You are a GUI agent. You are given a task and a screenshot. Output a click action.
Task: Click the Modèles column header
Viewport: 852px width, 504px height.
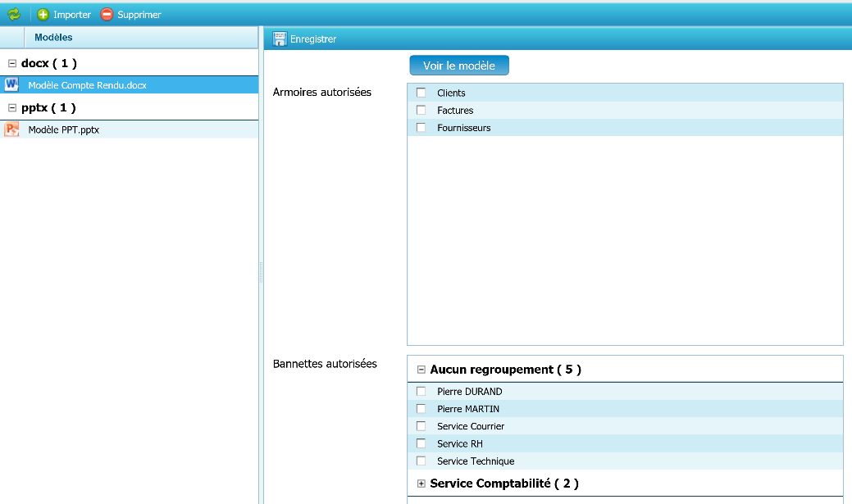(53, 37)
